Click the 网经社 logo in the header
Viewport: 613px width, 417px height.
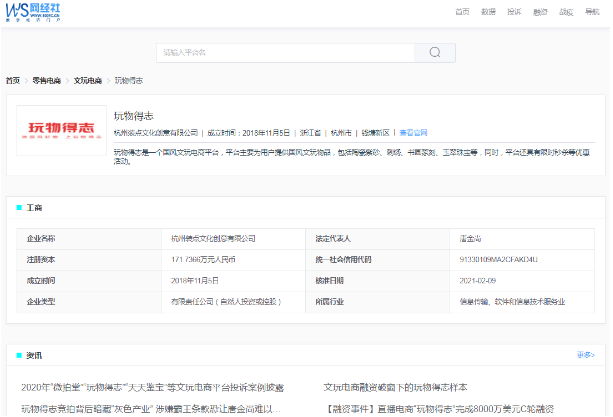[33, 13]
